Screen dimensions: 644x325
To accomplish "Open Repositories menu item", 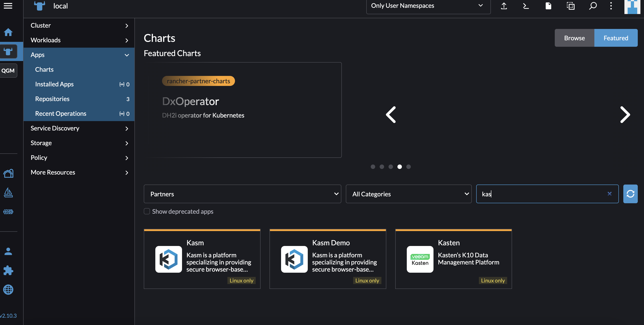I will point(79,99).
